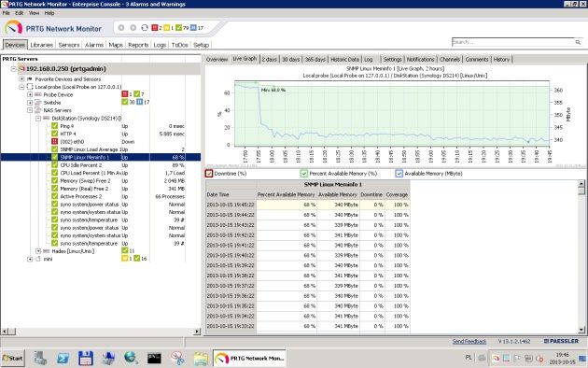Open the Help menu
This screenshot has height=368, width=588.
(49, 13)
